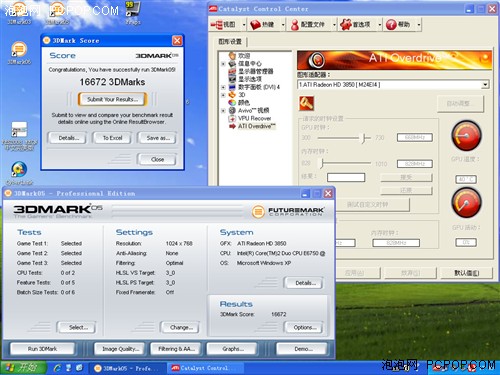Expand the 数字面板 (DVI) 4 node
500x375 pixels.
pos(223,87)
